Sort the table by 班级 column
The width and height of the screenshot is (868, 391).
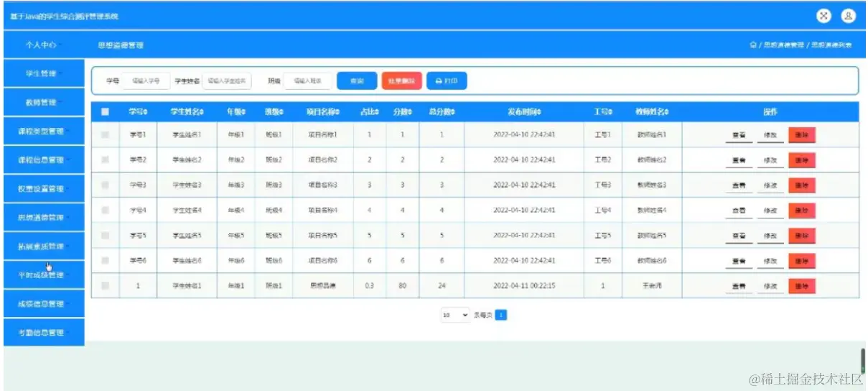tap(274, 111)
